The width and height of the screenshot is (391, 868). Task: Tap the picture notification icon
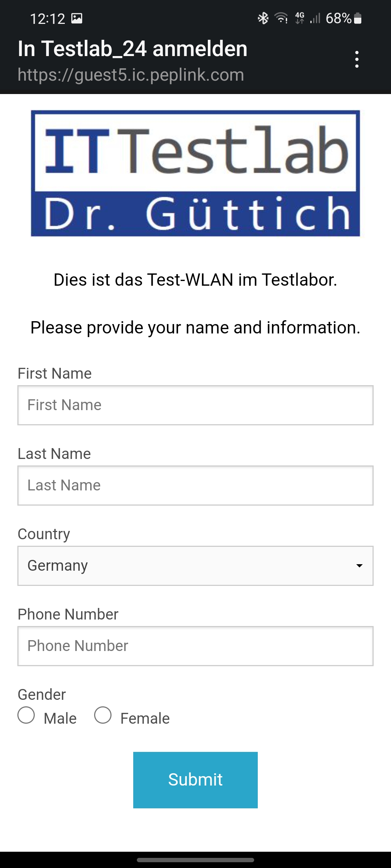click(77, 18)
